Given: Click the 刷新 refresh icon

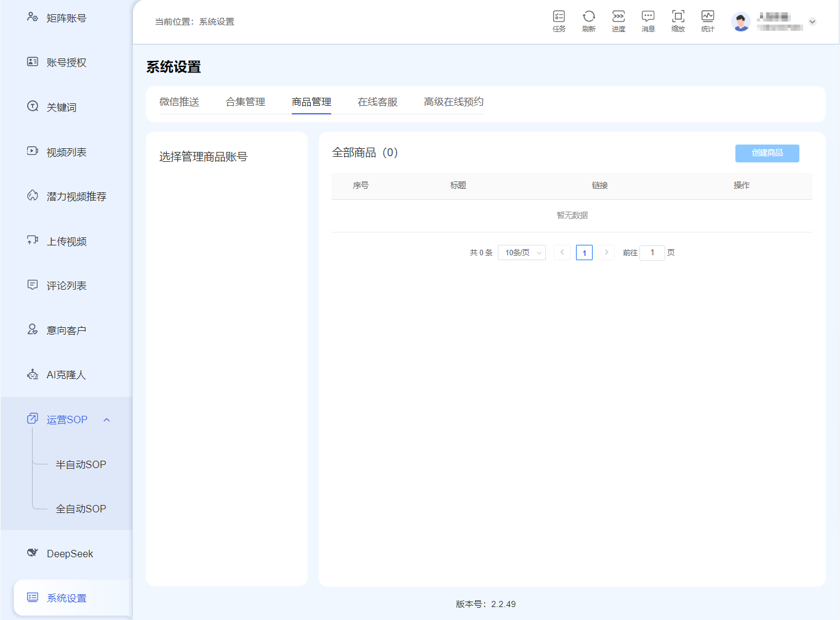Looking at the screenshot, I should pyautogui.click(x=589, y=17).
